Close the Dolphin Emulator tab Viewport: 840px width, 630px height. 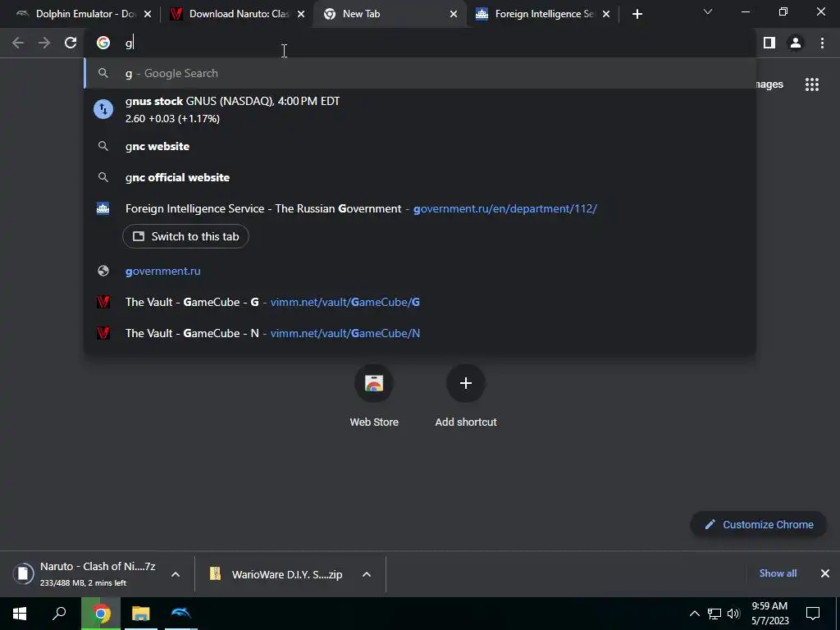(148, 14)
